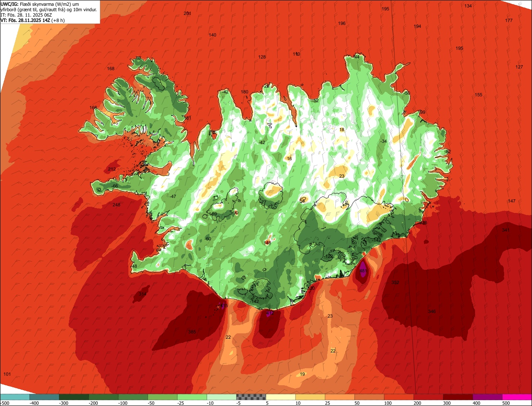The height and width of the screenshot is (406, 532).
Task: Click the map value 134
Action: click(468, 6)
